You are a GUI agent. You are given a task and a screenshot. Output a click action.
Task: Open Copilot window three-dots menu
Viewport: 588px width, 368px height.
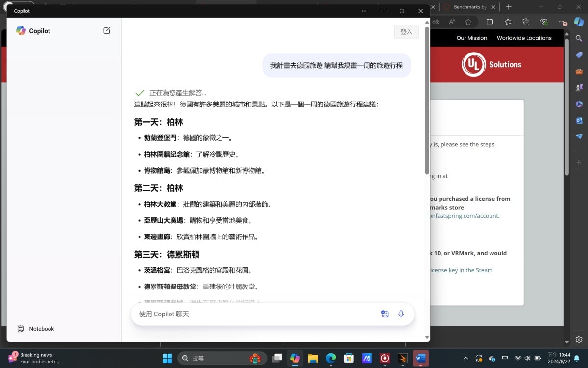365,11
